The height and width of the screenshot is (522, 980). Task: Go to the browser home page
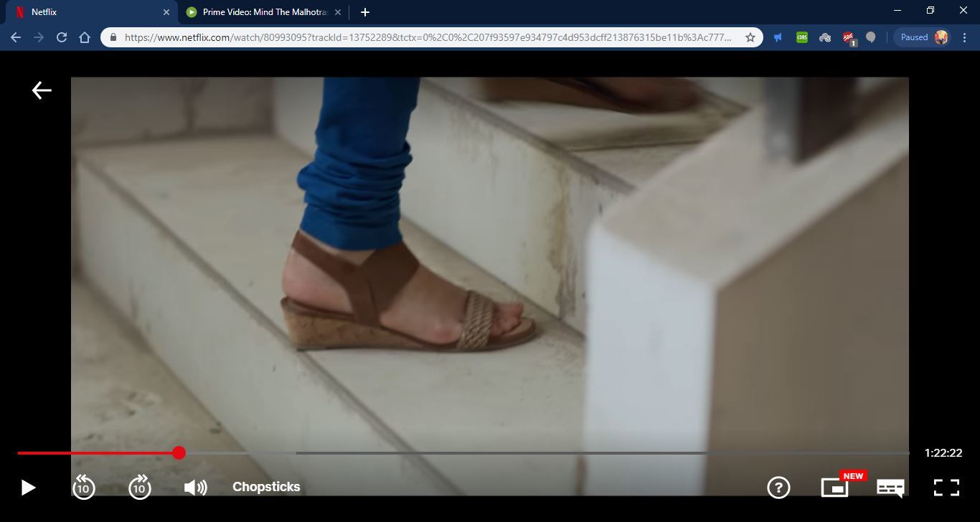85,37
